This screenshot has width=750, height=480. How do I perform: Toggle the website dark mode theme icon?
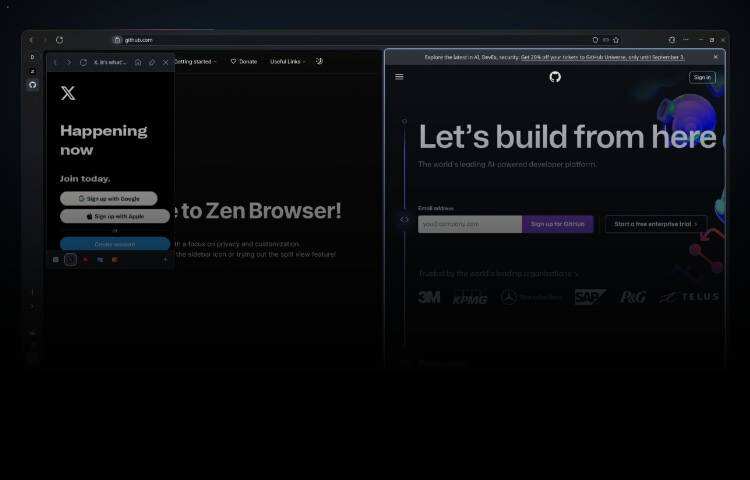[319, 61]
